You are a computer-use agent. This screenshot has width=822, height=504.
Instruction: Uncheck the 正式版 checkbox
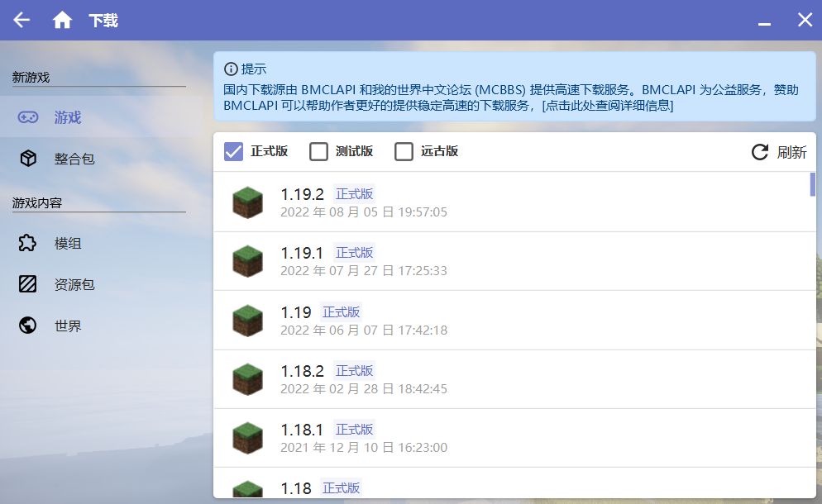click(233, 151)
